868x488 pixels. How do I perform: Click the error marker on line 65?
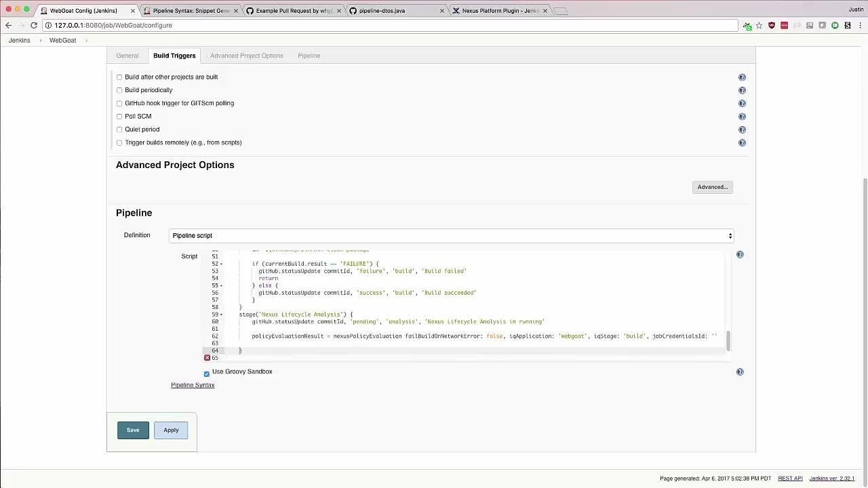208,358
